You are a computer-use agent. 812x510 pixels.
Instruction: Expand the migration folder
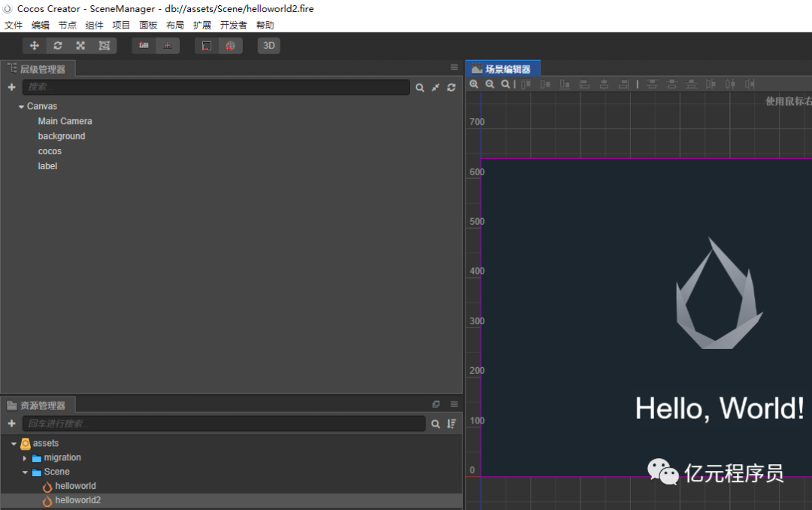[24, 458]
